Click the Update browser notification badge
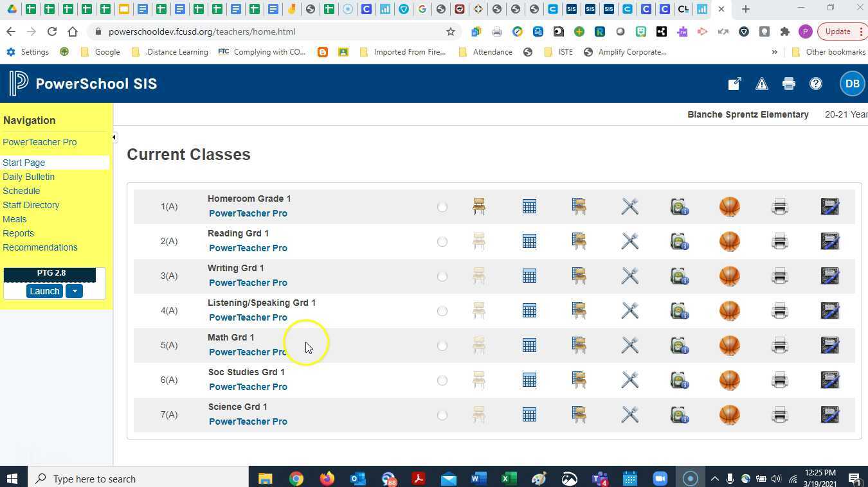 837,31
